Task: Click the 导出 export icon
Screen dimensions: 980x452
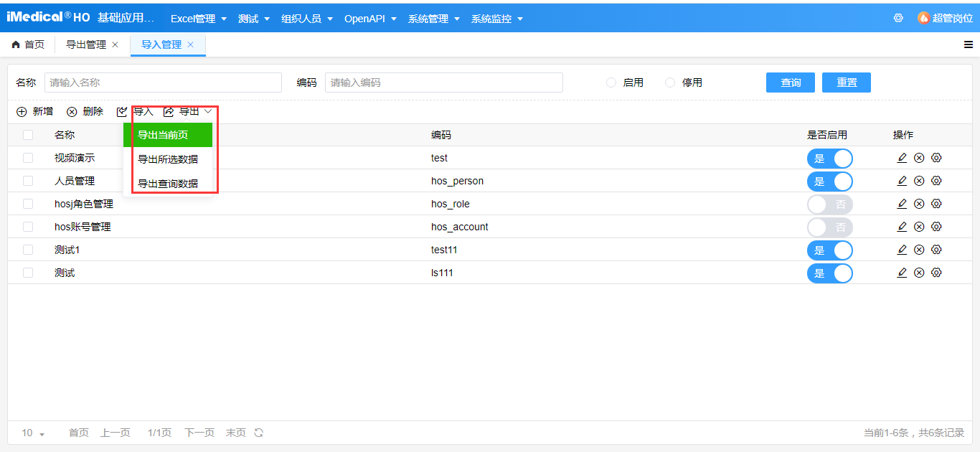Action: (x=169, y=111)
